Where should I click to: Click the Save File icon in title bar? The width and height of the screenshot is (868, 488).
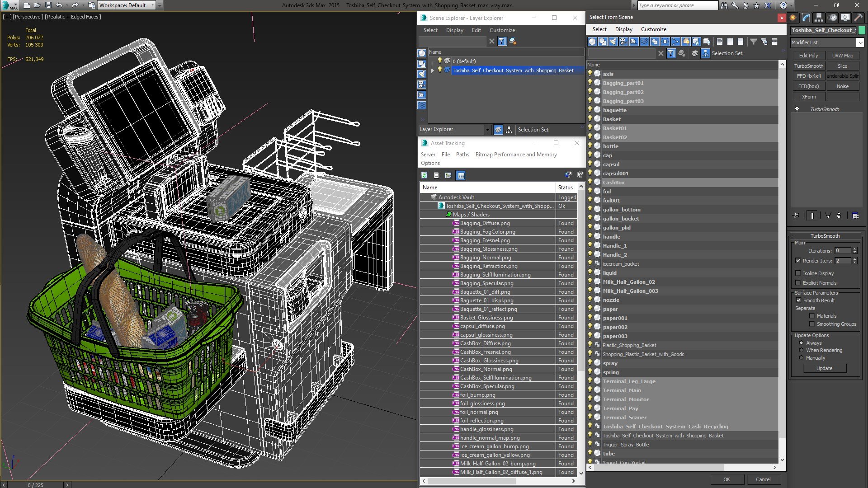point(48,5)
